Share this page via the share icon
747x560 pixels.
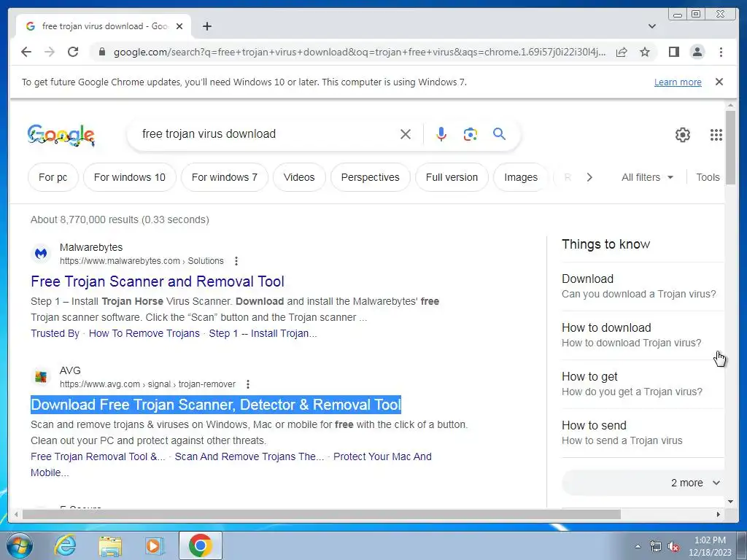click(x=622, y=52)
